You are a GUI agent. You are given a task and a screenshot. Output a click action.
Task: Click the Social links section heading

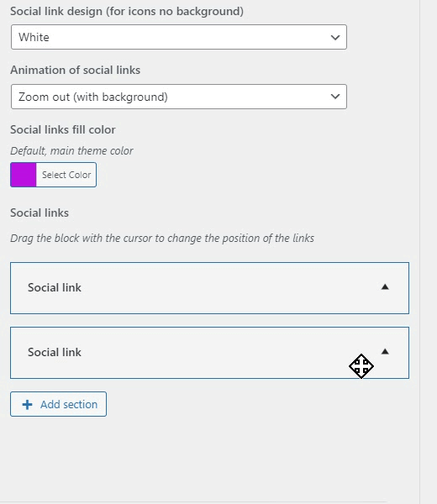39,213
